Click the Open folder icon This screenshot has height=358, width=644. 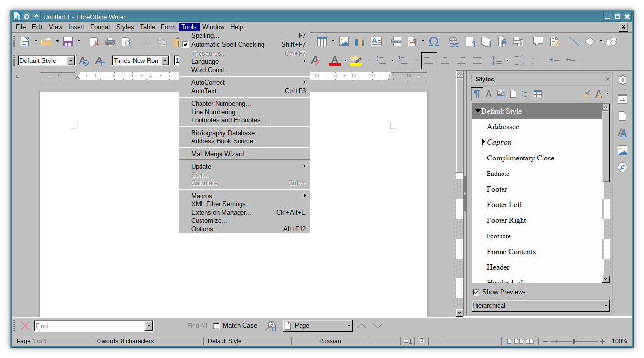coord(46,41)
